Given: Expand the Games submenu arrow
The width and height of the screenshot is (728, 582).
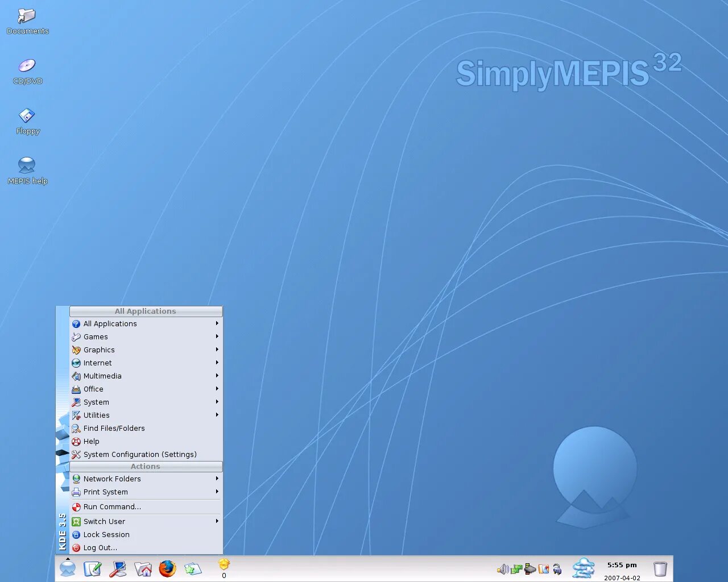Looking at the screenshot, I should [217, 336].
